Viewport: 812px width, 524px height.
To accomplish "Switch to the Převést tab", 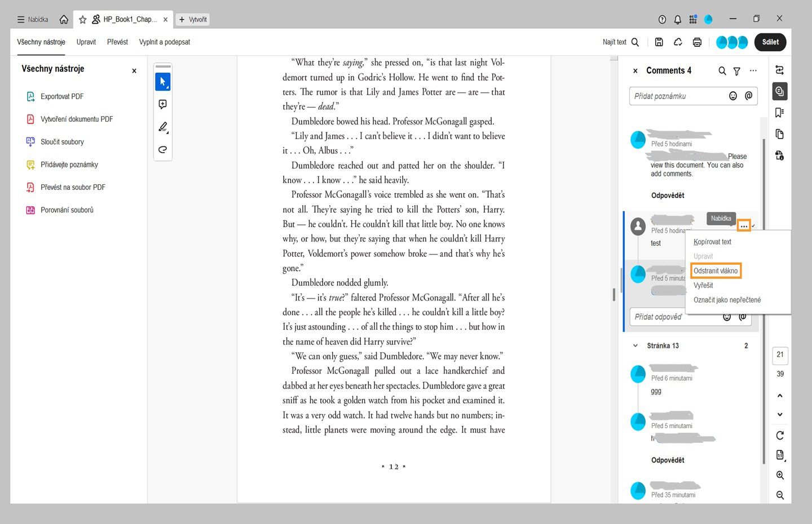I will pos(117,42).
